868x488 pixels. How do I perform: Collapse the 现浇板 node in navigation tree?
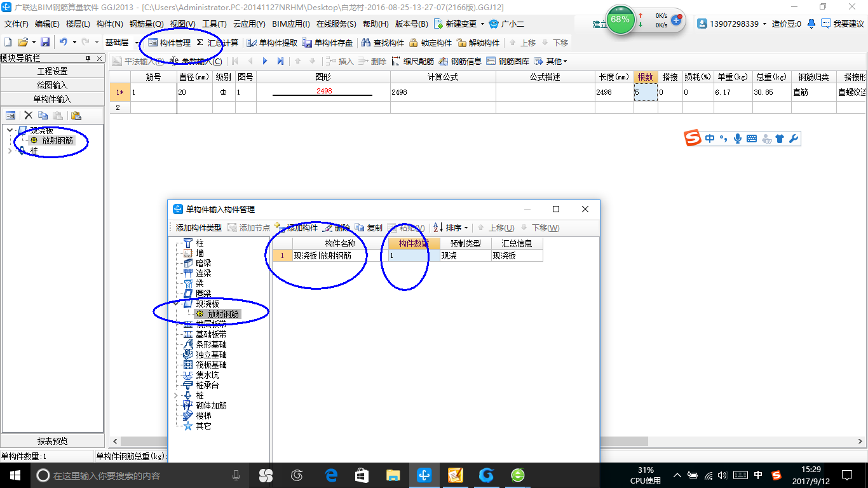point(10,130)
